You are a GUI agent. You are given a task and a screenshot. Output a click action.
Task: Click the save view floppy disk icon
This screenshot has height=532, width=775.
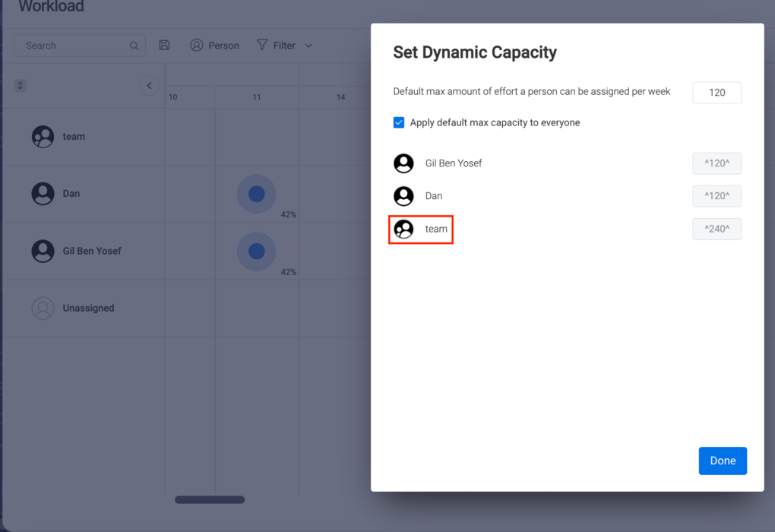165,45
